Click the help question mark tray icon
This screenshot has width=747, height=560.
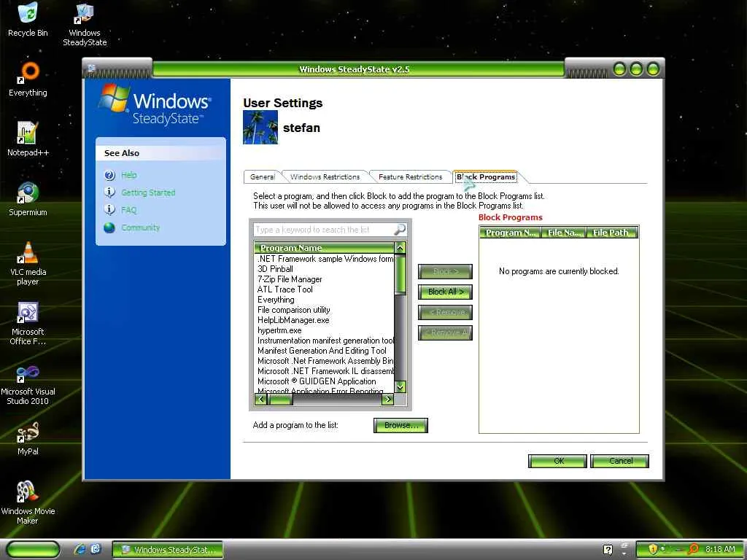[x=608, y=550]
